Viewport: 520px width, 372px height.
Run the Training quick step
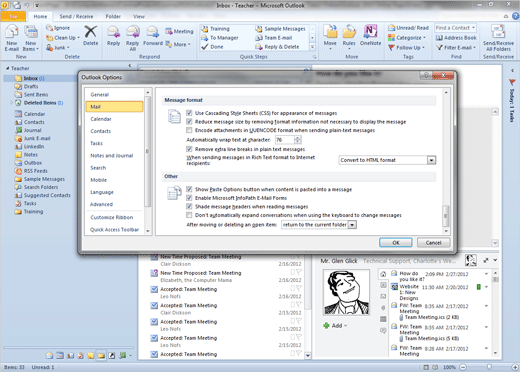pyautogui.click(x=215, y=29)
